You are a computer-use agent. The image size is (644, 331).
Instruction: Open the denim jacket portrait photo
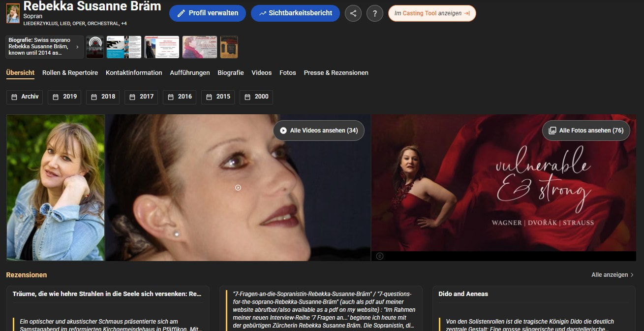coord(56,188)
